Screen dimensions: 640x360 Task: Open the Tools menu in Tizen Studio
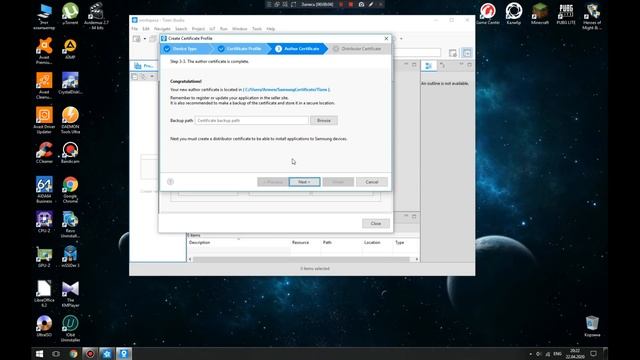click(x=257, y=29)
